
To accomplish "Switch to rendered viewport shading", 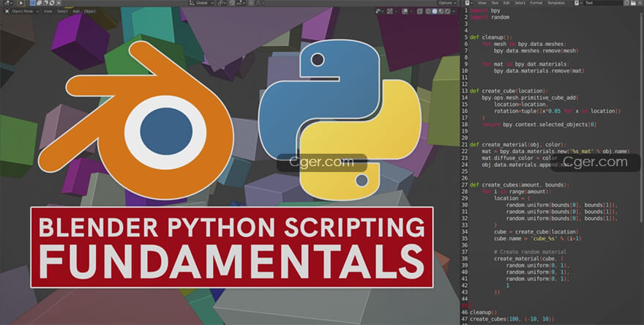I will tap(448, 11).
